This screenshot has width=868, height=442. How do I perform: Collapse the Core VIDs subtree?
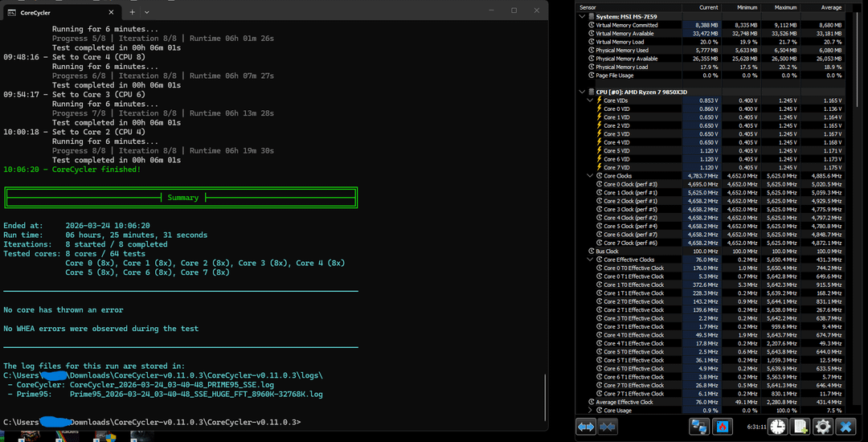click(x=591, y=100)
